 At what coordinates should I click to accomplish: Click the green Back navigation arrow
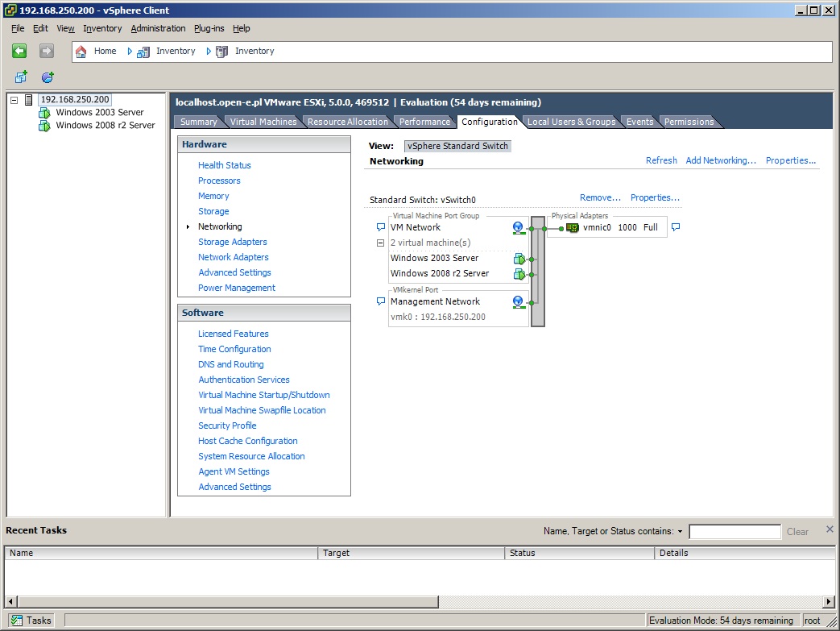click(x=19, y=51)
